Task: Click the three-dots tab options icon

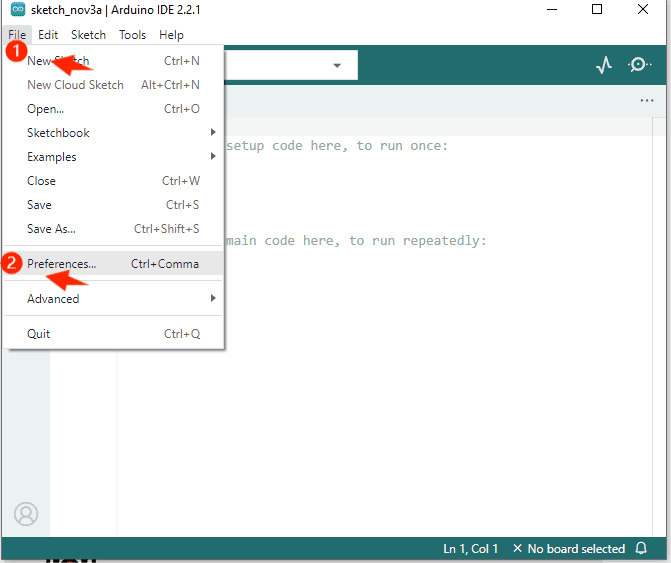Action: pyautogui.click(x=647, y=101)
